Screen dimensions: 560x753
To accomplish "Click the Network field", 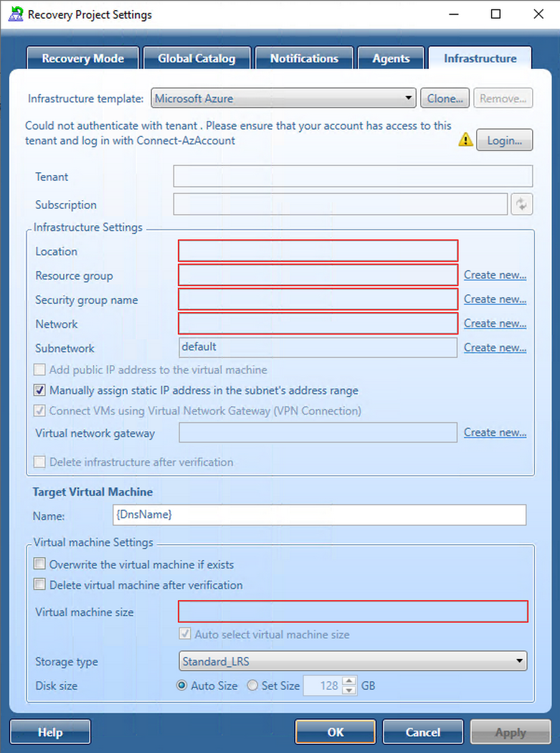I will [318, 323].
